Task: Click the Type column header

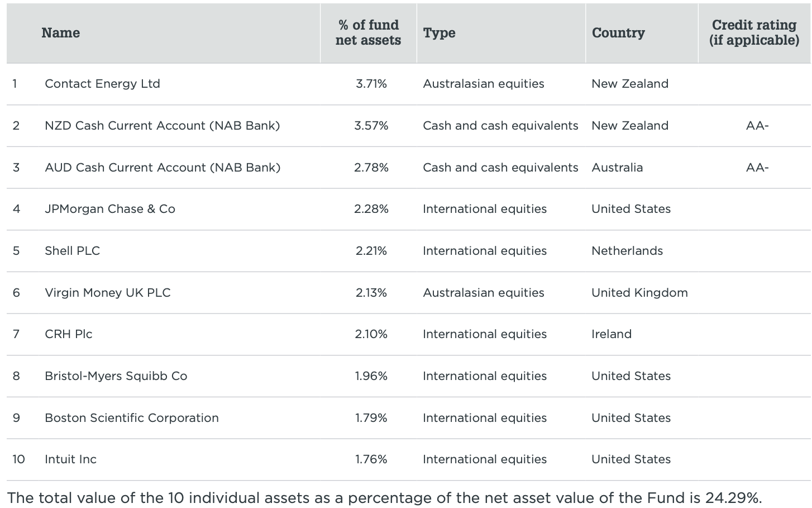Action: pyautogui.click(x=439, y=33)
